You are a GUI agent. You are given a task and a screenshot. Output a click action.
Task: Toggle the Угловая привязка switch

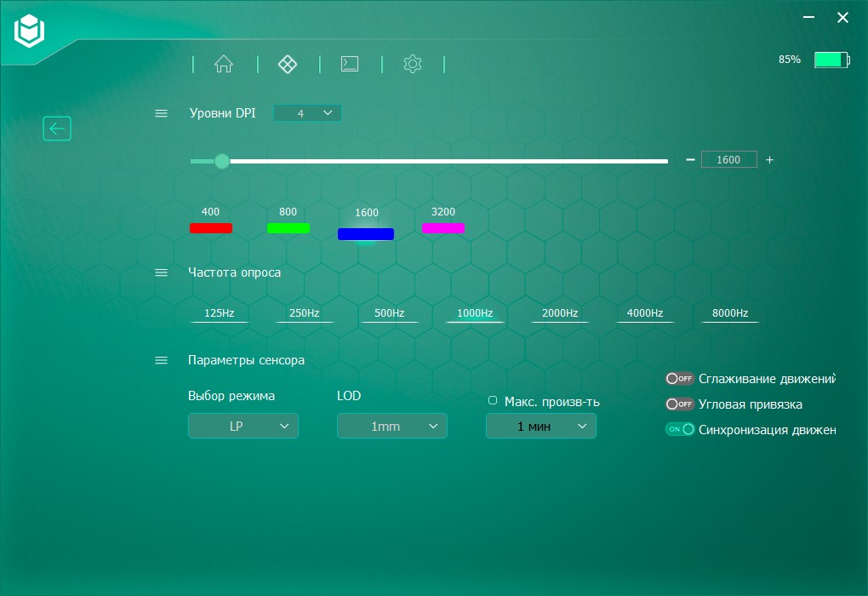(679, 404)
